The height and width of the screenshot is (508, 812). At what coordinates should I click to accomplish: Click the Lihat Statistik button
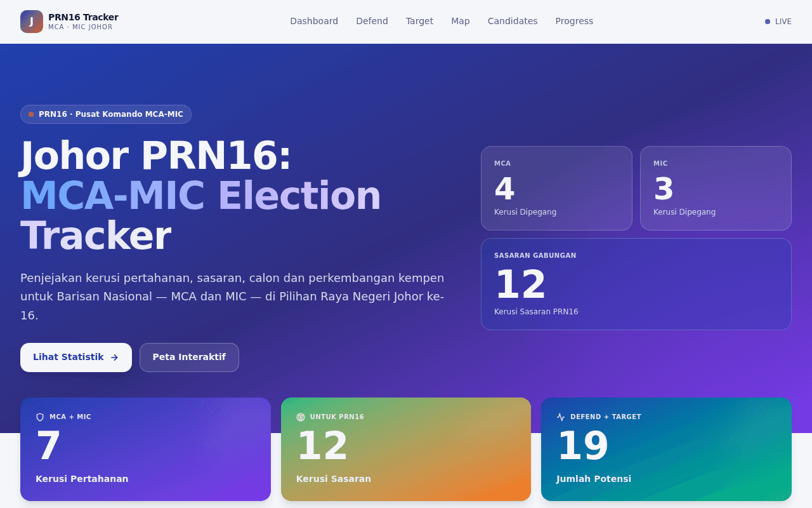pyautogui.click(x=76, y=358)
